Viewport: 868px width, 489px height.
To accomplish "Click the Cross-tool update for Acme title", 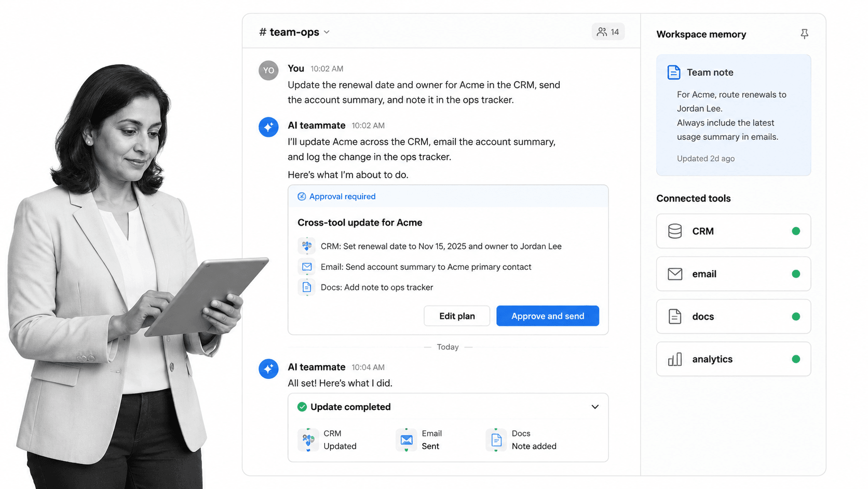I will tap(360, 222).
